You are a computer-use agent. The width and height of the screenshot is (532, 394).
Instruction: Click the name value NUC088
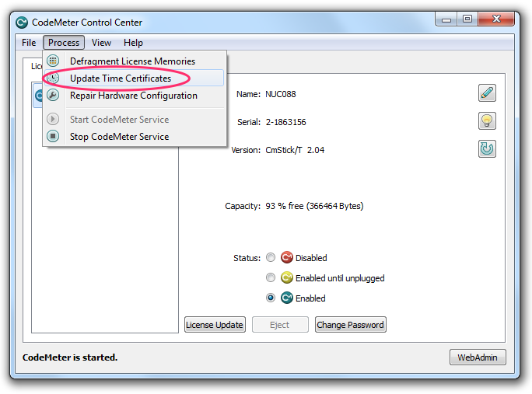(x=281, y=94)
